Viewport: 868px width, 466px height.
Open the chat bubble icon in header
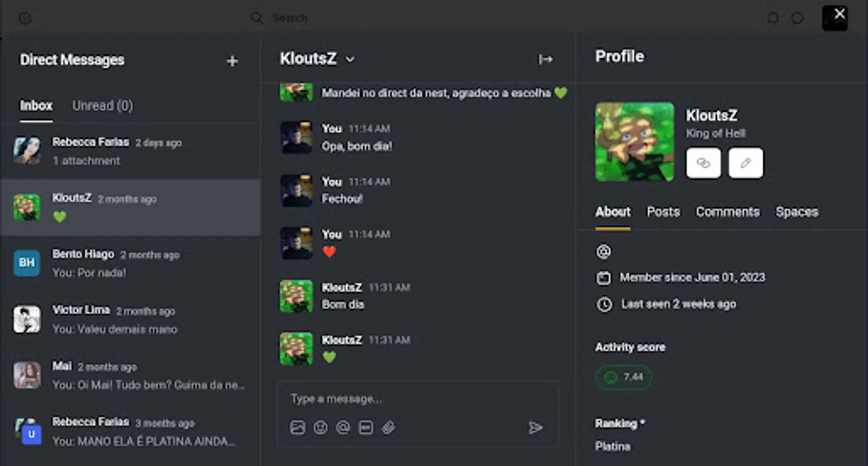pos(798,19)
